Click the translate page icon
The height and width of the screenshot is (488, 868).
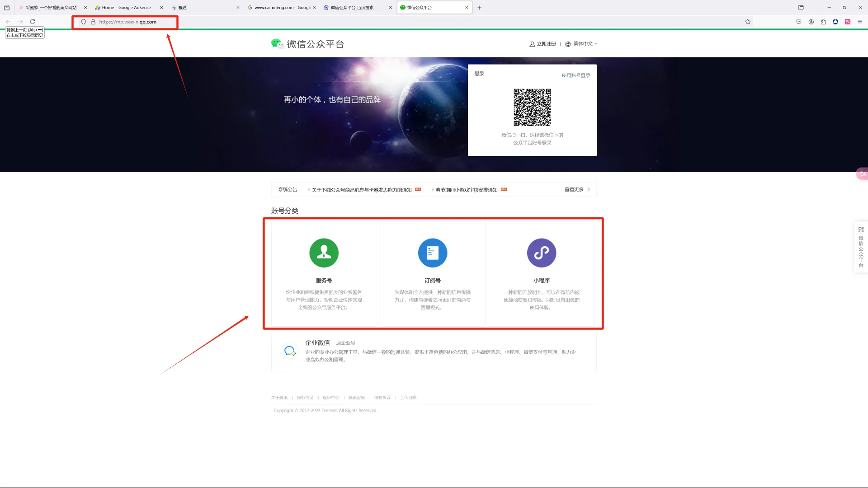(847, 22)
